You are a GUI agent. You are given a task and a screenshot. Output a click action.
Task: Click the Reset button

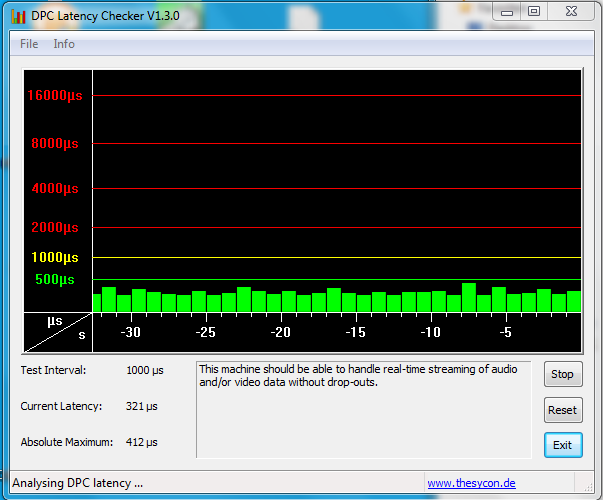click(563, 410)
